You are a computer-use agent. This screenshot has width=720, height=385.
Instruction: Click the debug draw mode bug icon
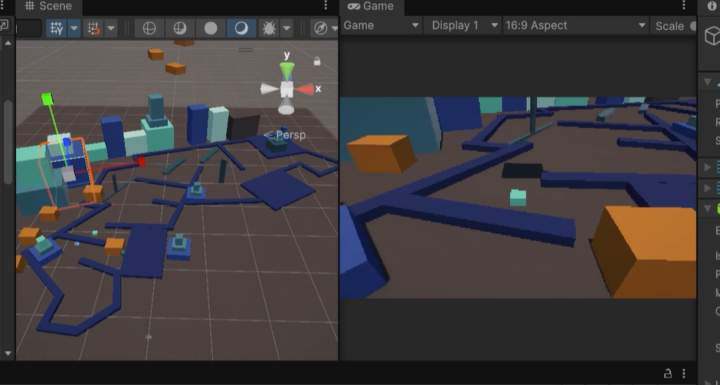tap(269, 28)
